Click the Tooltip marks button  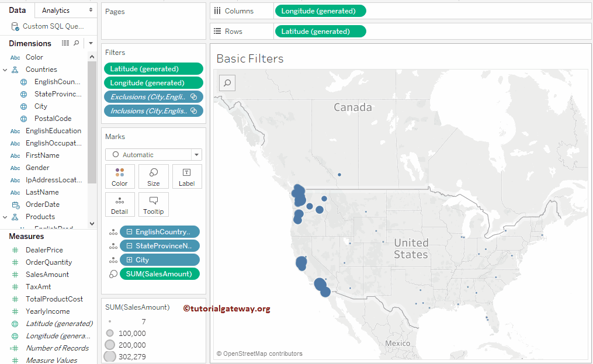point(154,204)
